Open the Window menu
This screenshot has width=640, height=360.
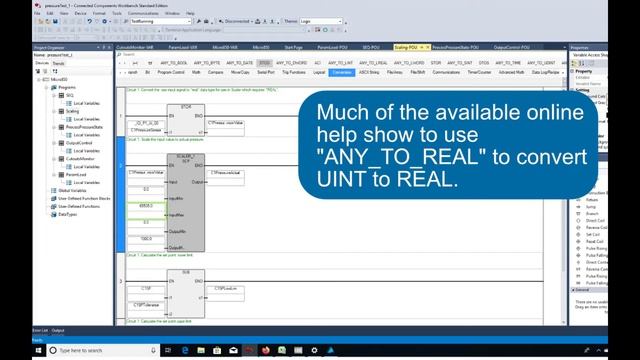[172, 13]
